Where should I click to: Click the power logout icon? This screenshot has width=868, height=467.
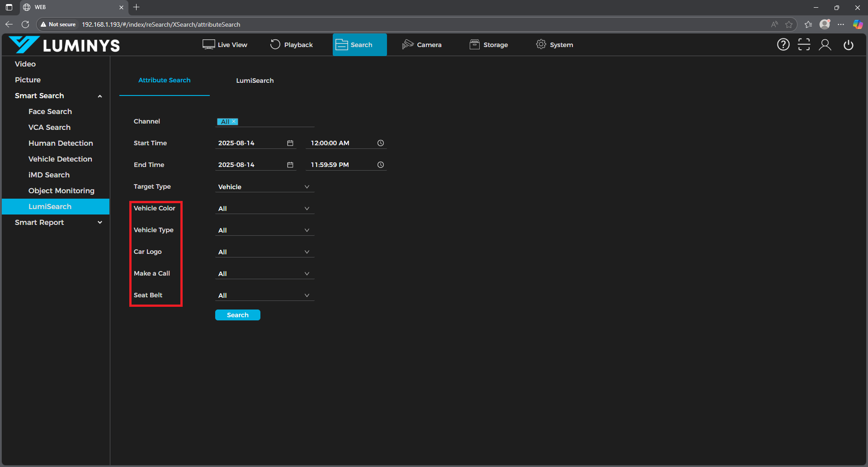coord(848,45)
